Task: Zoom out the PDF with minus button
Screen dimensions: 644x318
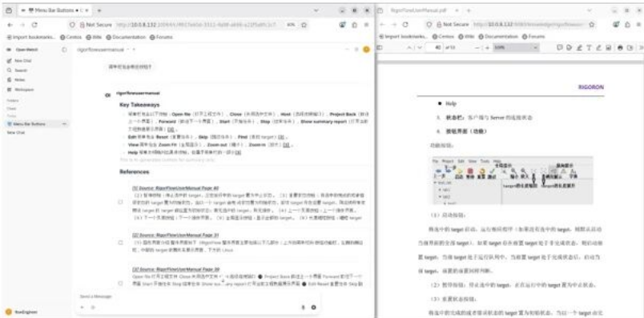Action: click(477, 47)
